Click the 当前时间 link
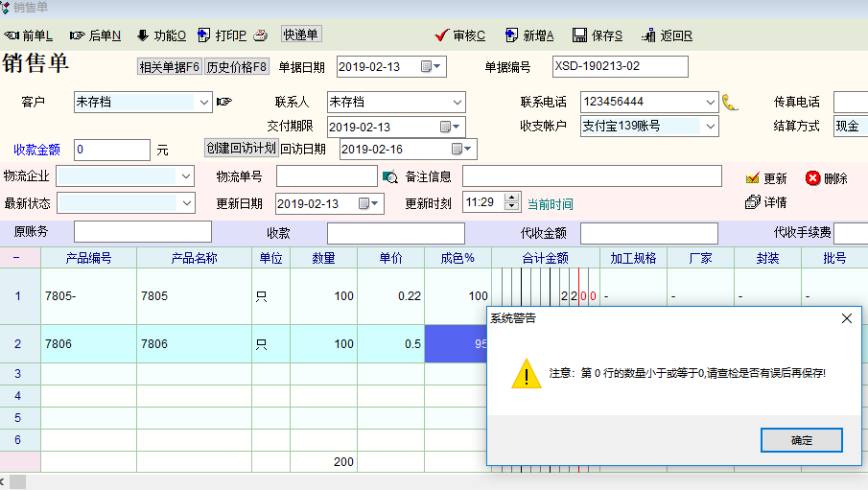This screenshot has height=490, width=868. (551, 204)
